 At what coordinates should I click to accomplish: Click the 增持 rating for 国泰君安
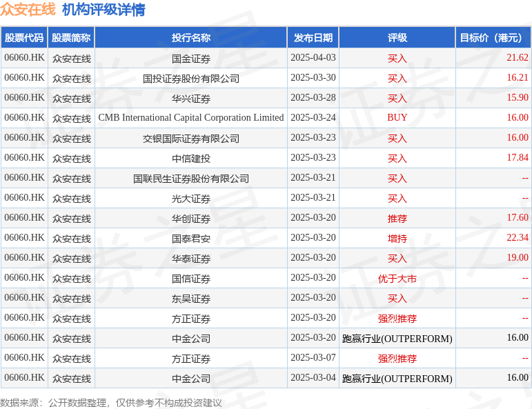[x=397, y=239]
